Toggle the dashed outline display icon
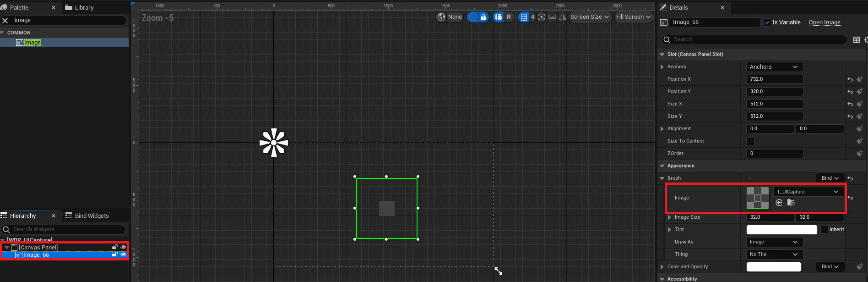The height and width of the screenshot is (282, 868). [472, 17]
